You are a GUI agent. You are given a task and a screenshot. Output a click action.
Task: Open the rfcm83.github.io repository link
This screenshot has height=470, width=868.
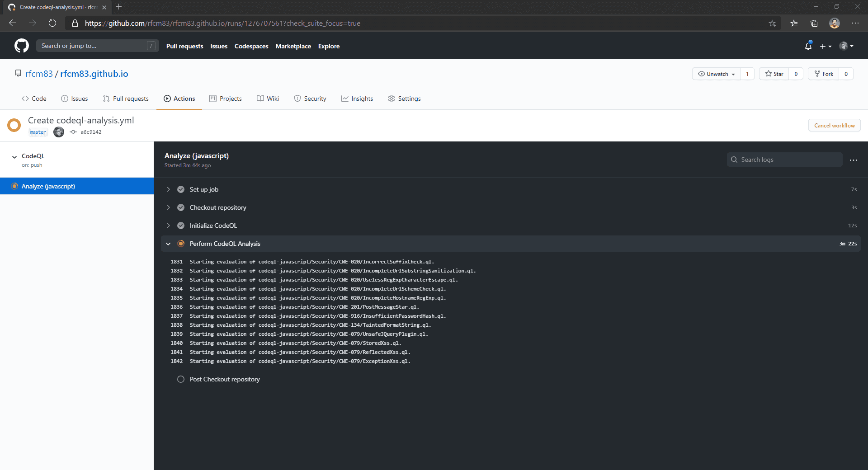94,74
